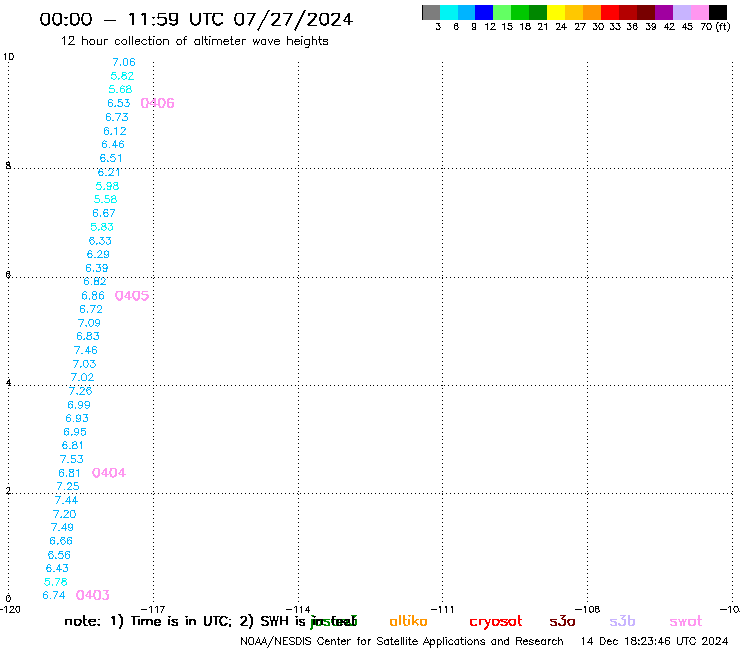The height and width of the screenshot is (650, 740).
Task: Click the longitude axis label -108
Action: click(x=588, y=609)
